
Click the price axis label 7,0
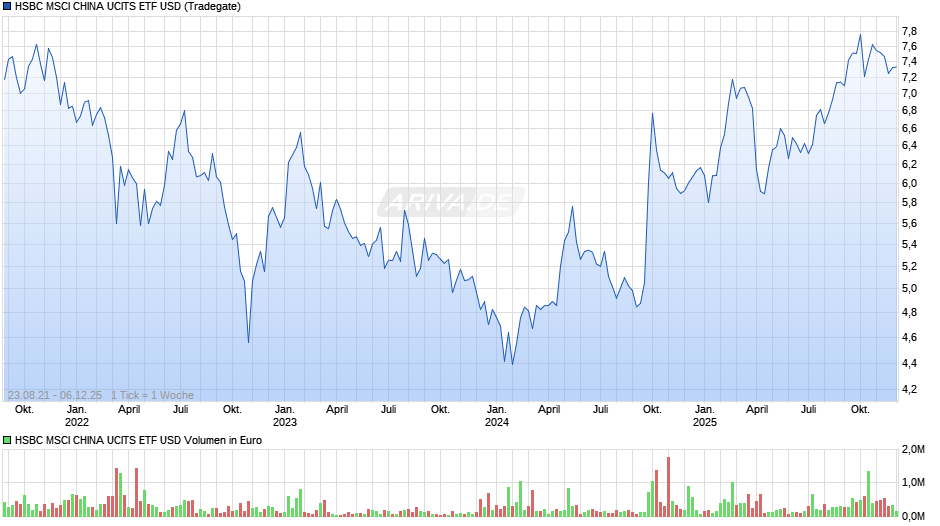(x=909, y=94)
